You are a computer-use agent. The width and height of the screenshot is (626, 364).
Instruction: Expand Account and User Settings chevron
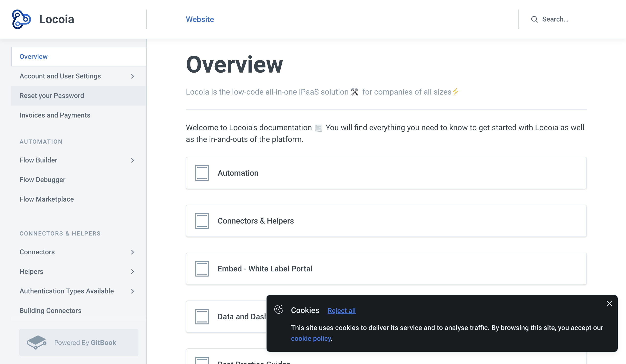click(132, 76)
